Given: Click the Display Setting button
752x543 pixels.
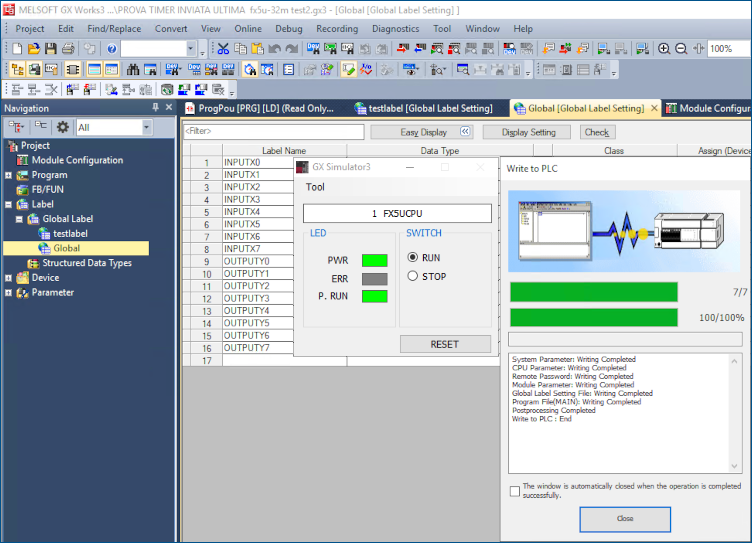Looking at the screenshot, I should tap(528, 132).
